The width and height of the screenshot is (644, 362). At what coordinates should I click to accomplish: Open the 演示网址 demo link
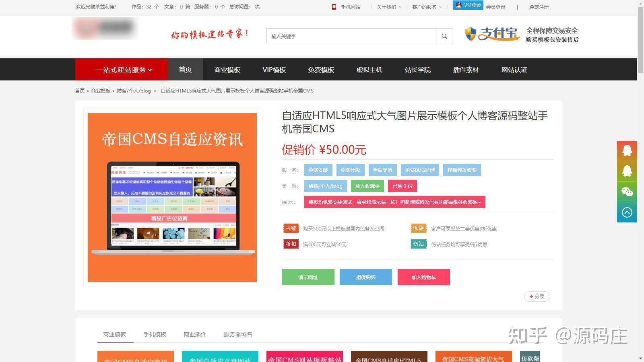[x=308, y=277]
